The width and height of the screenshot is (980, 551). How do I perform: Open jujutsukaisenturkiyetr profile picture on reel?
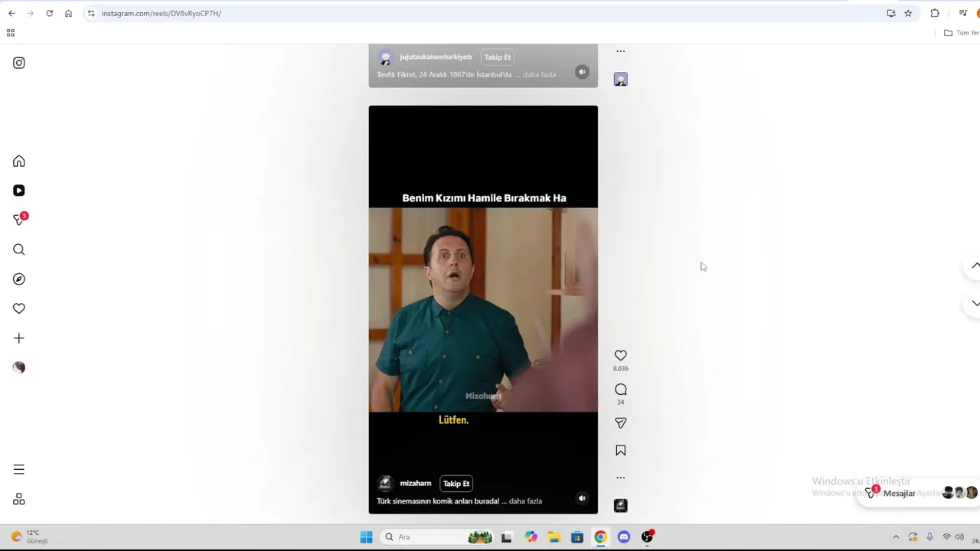[x=386, y=57]
